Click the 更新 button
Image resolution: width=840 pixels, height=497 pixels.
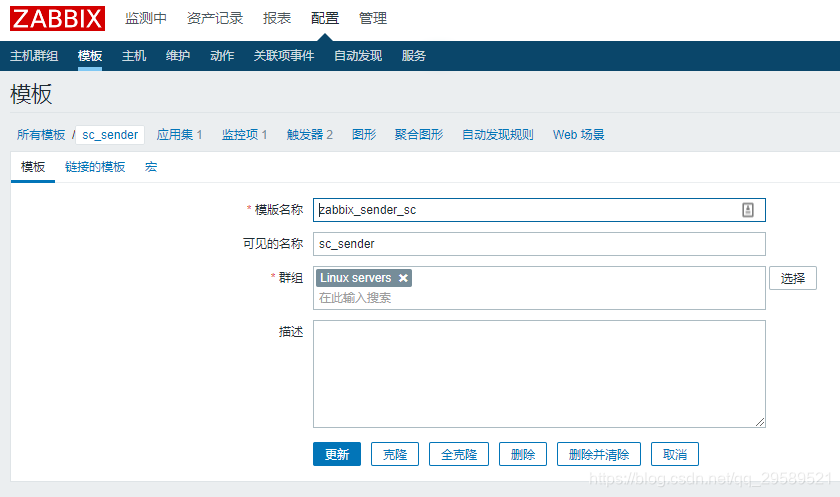pyautogui.click(x=337, y=454)
